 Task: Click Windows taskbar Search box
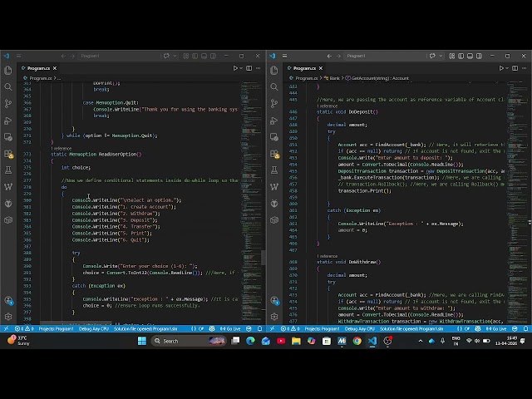pyautogui.click(x=189, y=341)
